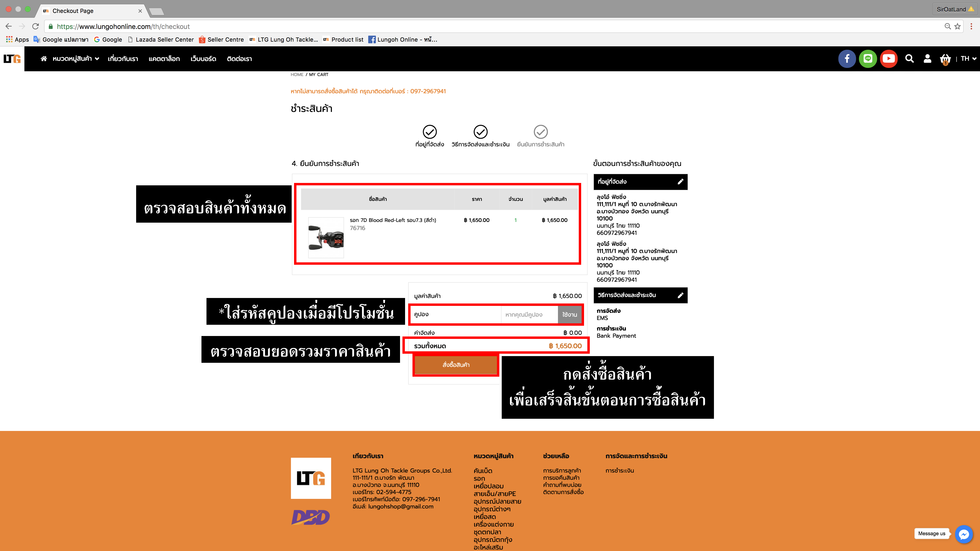Open the contact us menu item

point(239,59)
